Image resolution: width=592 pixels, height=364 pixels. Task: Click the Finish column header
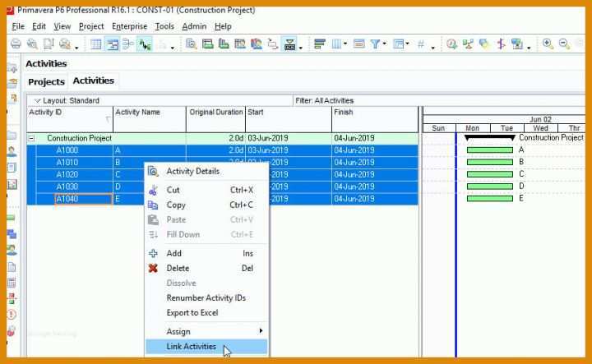coord(375,119)
